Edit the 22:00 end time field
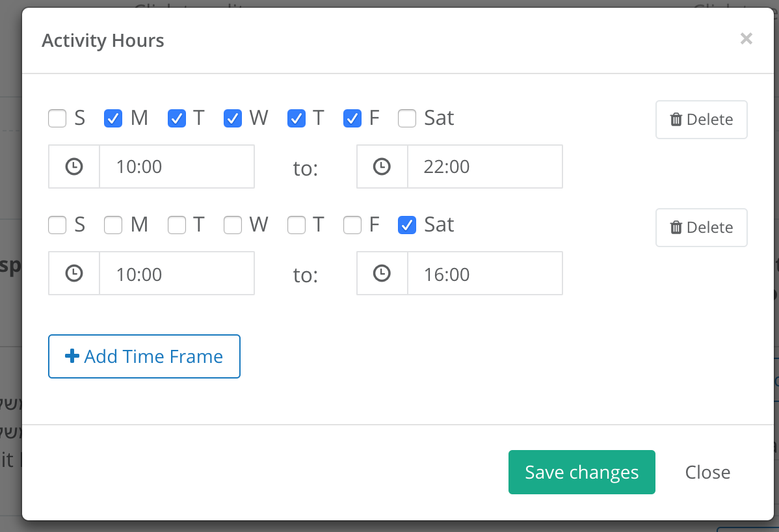 pyautogui.click(x=485, y=166)
